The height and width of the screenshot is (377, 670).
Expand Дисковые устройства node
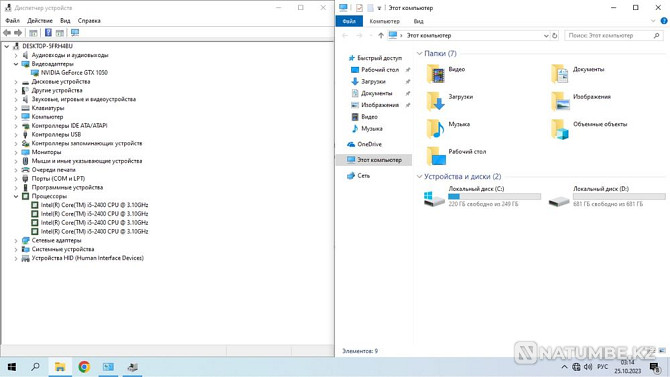pyautogui.click(x=16, y=82)
